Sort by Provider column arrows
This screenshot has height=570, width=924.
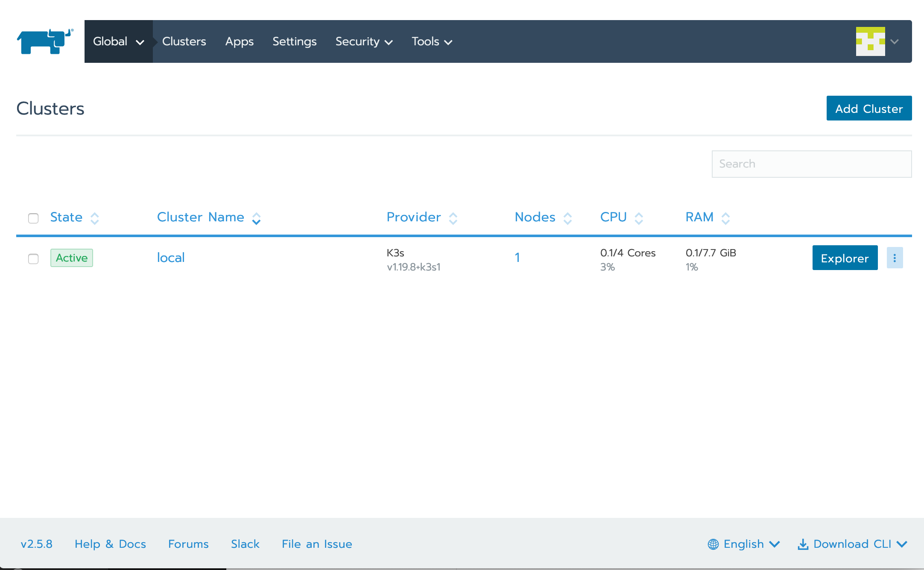coord(453,218)
